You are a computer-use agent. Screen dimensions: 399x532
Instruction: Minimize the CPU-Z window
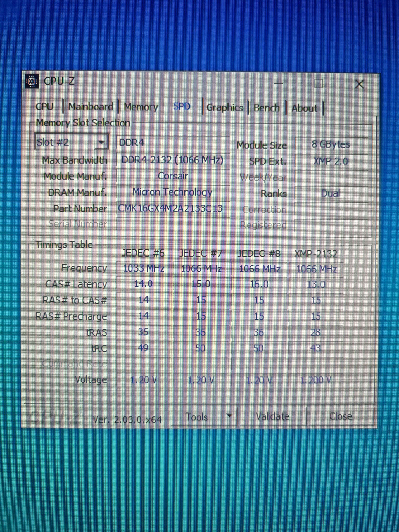point(278,83)
